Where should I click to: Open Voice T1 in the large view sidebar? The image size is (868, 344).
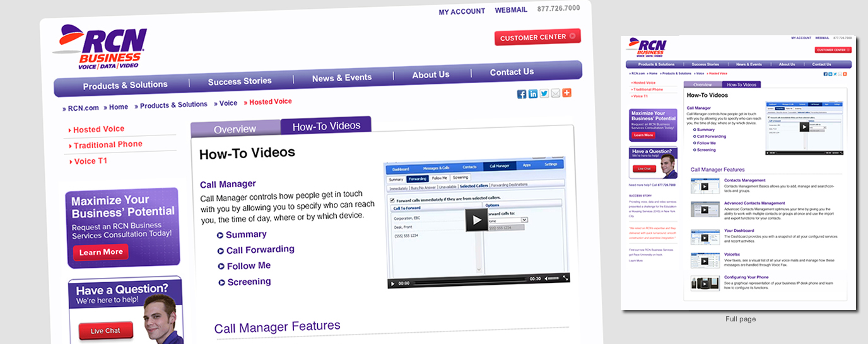pos(90,161)
